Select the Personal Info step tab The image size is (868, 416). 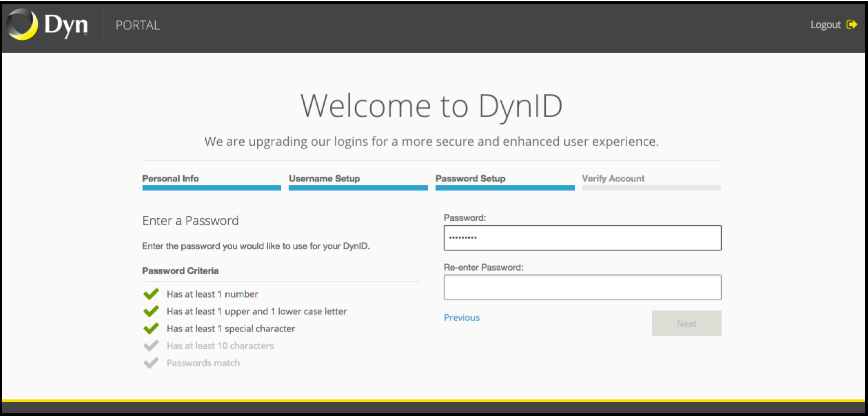coord(211,182)
